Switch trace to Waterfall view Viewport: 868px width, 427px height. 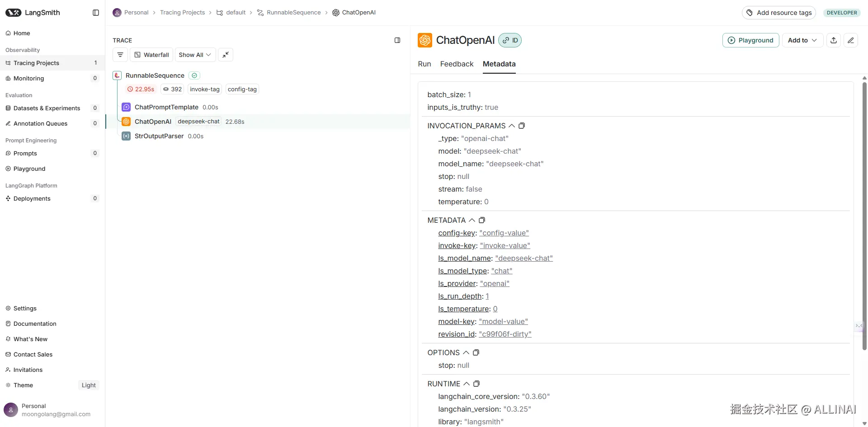(x=151, y=55)
